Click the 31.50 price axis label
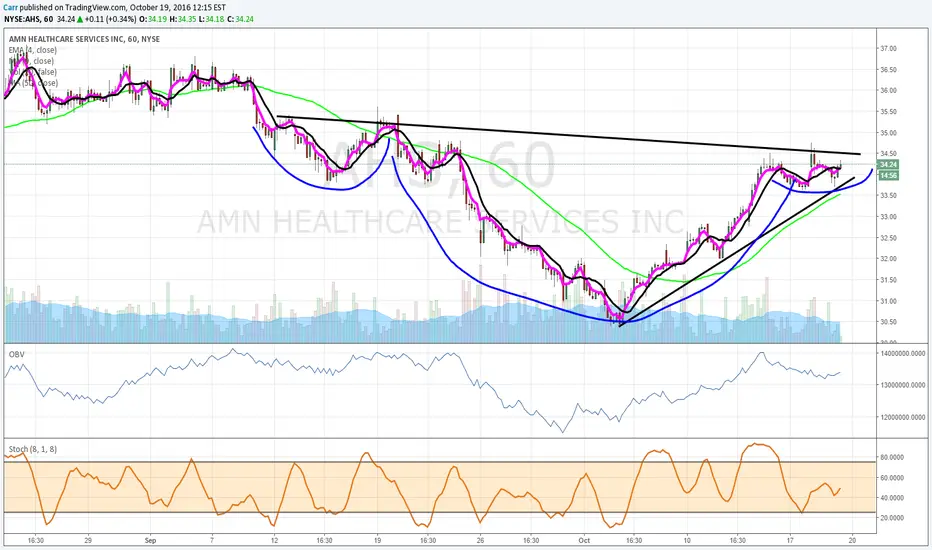 (x=888, y=280)
